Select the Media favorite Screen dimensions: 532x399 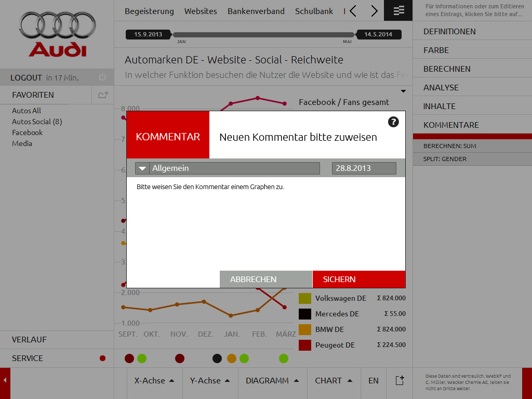(22, 143)
